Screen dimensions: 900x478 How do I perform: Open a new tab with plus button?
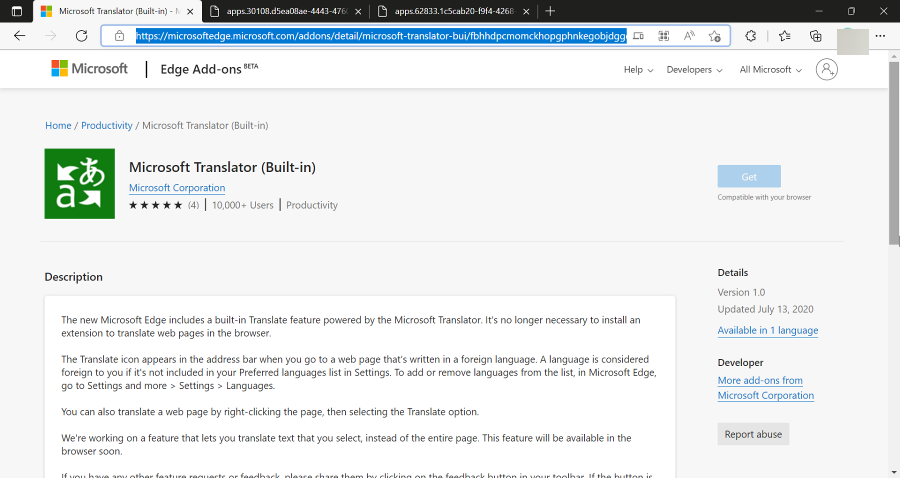coord(550,11)
